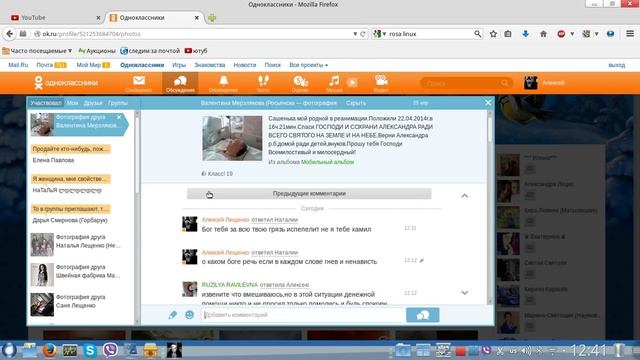Reload the page with the refresh icon
Screen dimensions: 640x360
click(x=362, y=34)
